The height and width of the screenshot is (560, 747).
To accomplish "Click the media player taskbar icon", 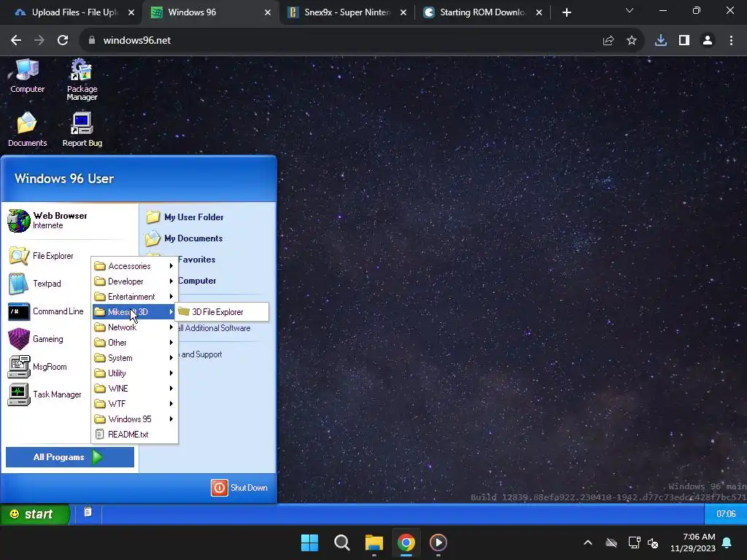I will coord(438,542).
